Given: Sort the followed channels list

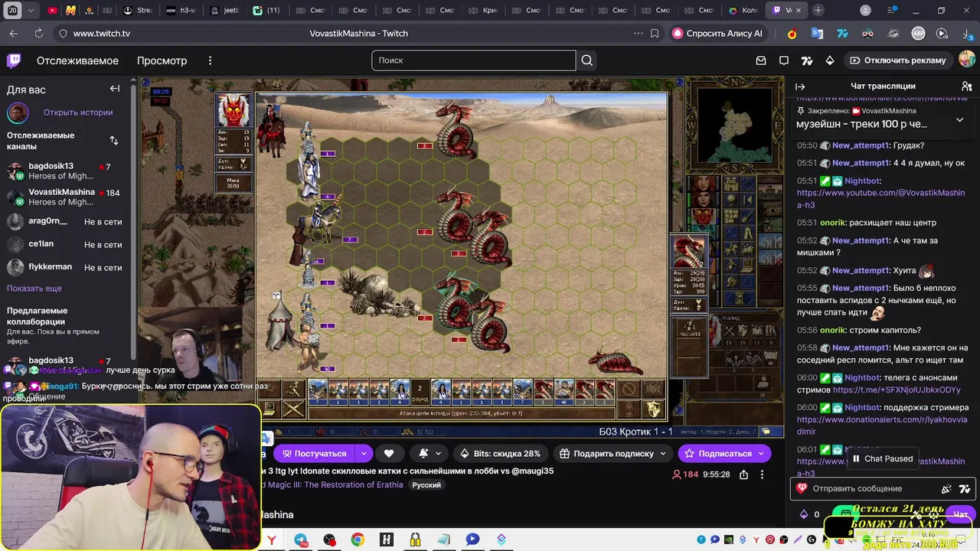Looking at the screenshot, I should coord(114,141).
